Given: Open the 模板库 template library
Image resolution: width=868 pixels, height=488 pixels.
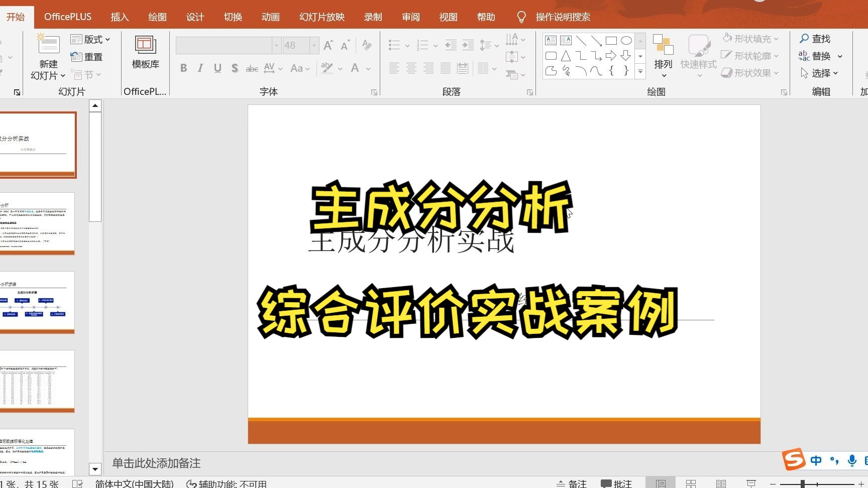Looking at the screenshot, I should coord(146,52).
